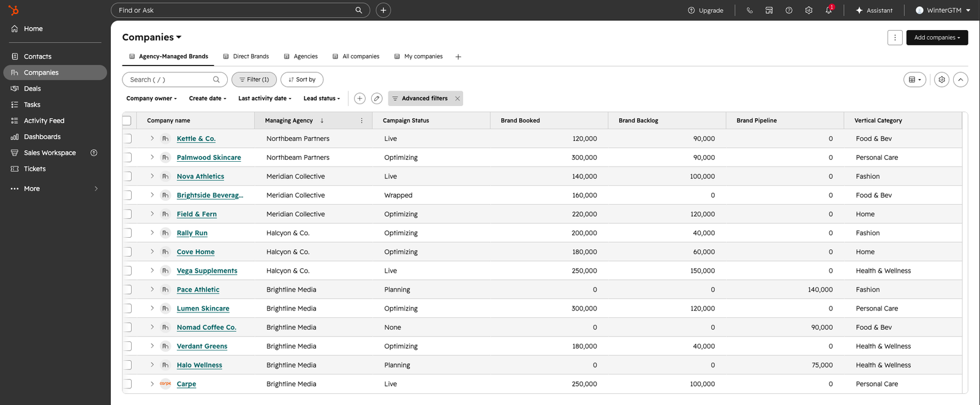This screenshot has width=980, height=405.
Task: Collapse the filter bar with the up chevron
Action: (960, 80)
